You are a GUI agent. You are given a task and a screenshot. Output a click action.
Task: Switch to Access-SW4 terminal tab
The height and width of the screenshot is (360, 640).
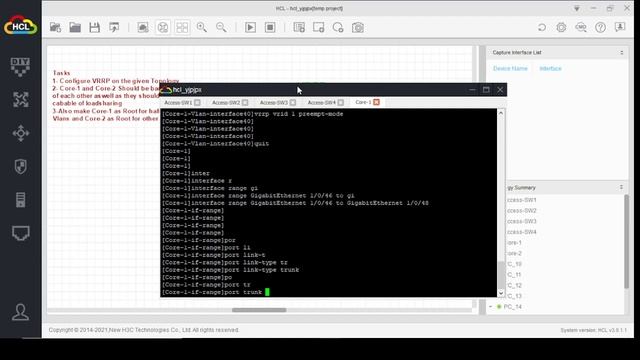tap(322, 102)
